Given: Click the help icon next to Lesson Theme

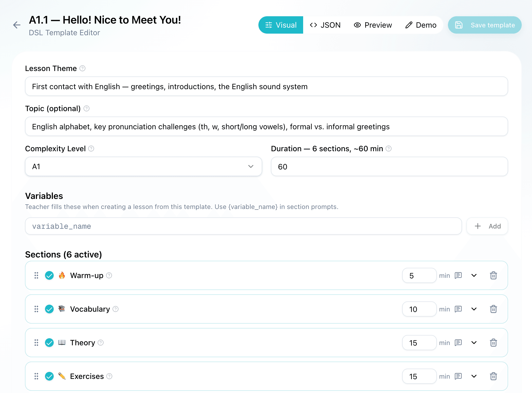Looking at the screenshot, I should click(82, 69).
